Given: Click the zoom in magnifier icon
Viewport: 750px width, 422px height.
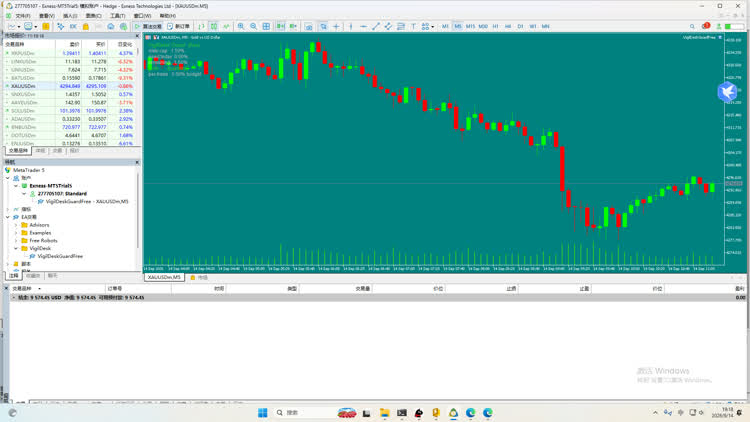Looking at the screenshot, I should pos(241,26).
